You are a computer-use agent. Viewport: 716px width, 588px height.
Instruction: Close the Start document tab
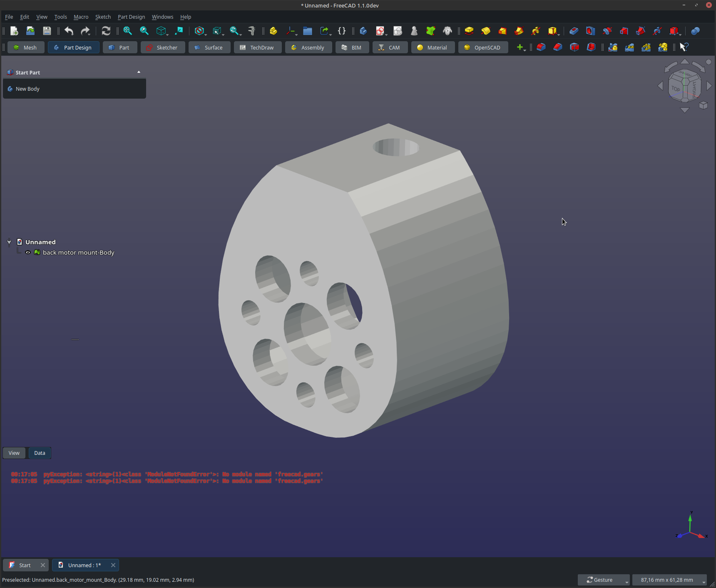pos(42,565)
